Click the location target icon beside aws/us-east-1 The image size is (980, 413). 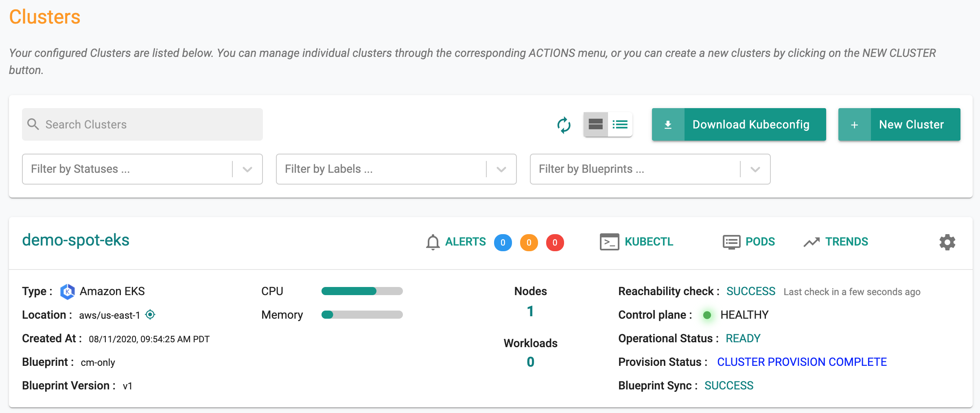click(150, 315)
